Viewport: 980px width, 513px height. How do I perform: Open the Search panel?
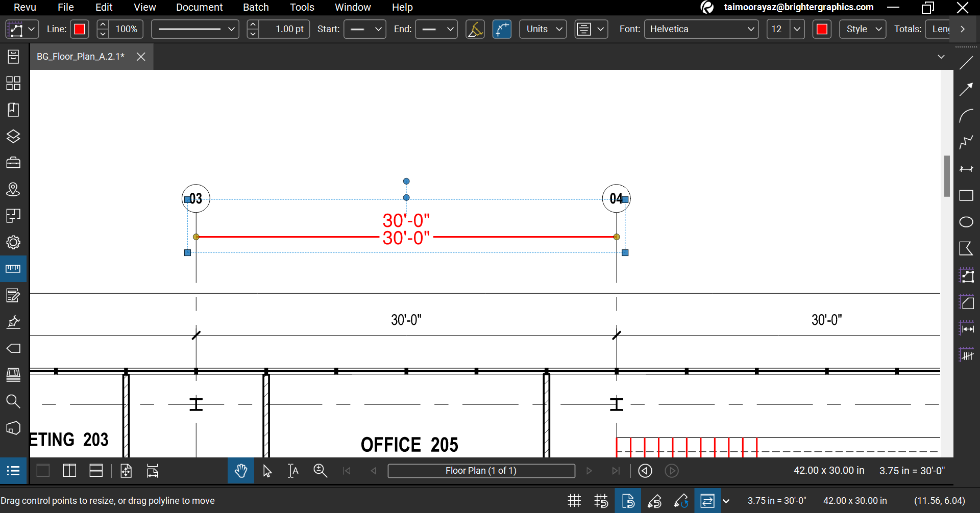pyautogui.click(x=13, y=401)
